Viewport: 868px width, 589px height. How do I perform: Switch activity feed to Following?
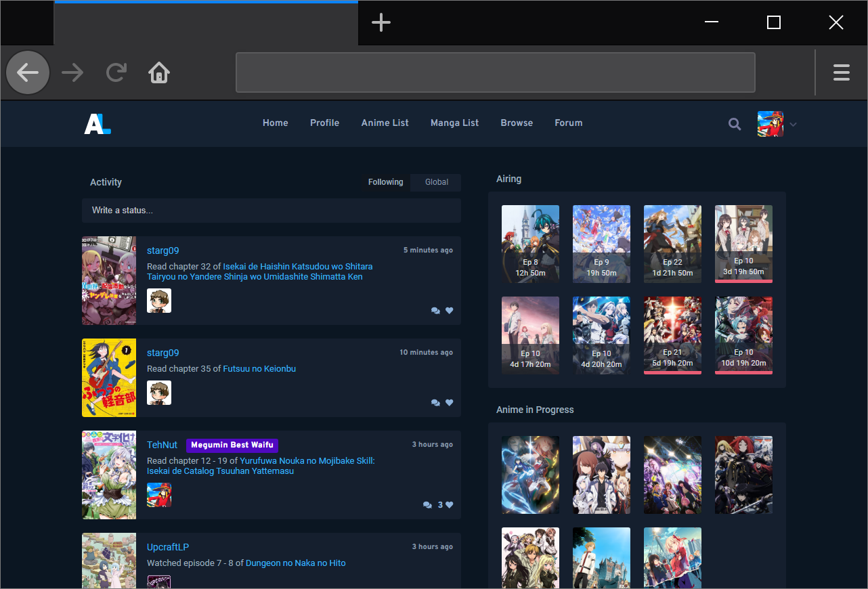click(x=385, y=182)
